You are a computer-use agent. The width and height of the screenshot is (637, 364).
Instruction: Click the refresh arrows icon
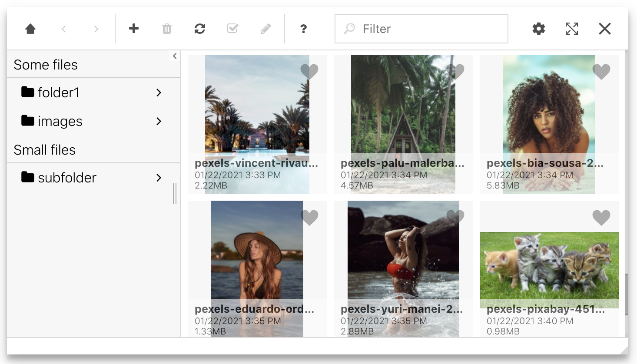point(200,29)
